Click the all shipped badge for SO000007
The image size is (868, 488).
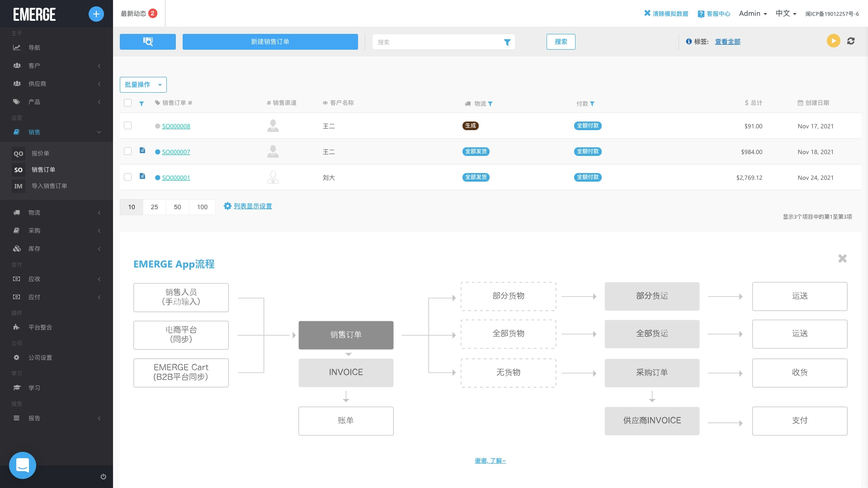[x=476, y=151]
